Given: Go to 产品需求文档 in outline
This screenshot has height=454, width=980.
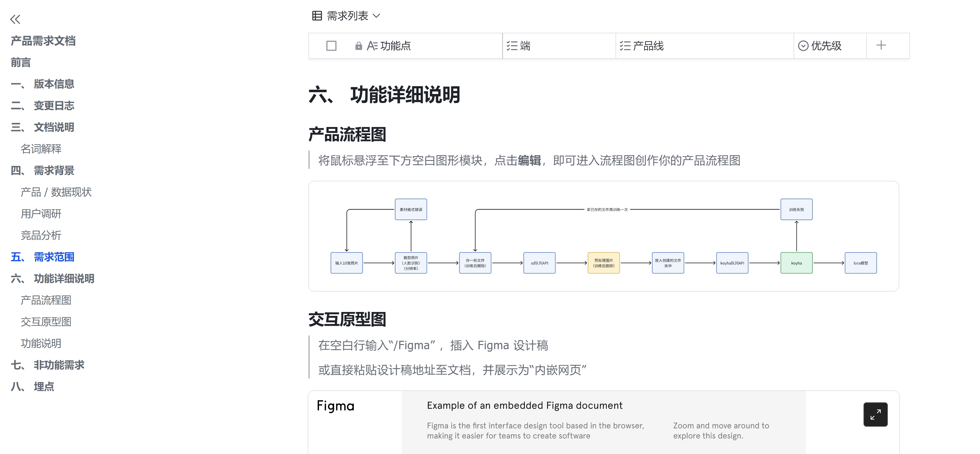Looking at the screenshot, I should tap(43, 41).
